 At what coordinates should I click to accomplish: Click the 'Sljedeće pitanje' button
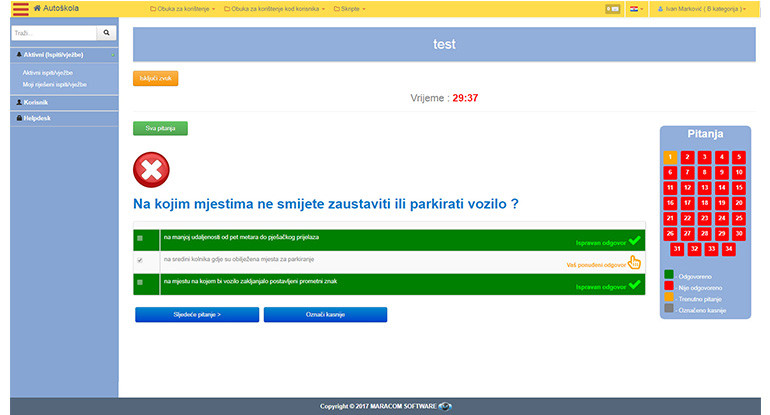pyautogui.click(x=197, y=314)
